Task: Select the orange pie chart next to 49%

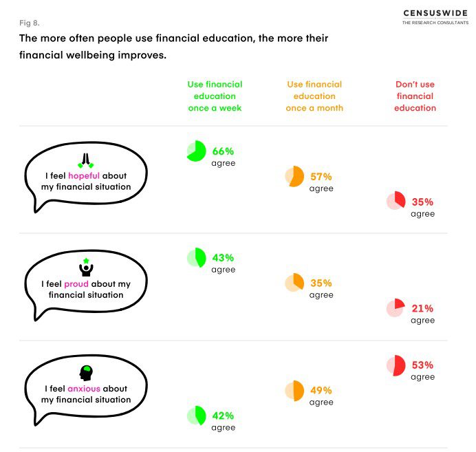Action: [294, 390]
